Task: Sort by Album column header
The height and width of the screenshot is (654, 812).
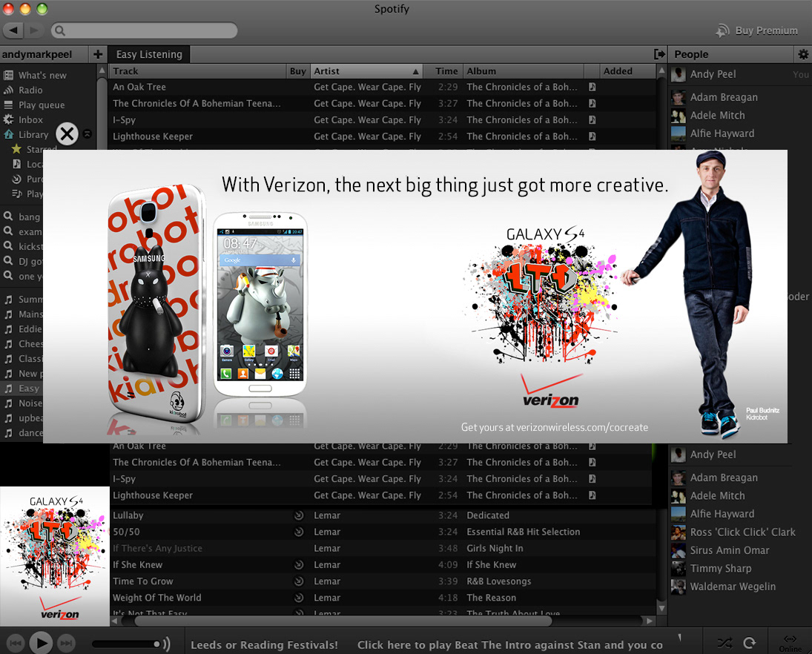Action: coord(524,71)
